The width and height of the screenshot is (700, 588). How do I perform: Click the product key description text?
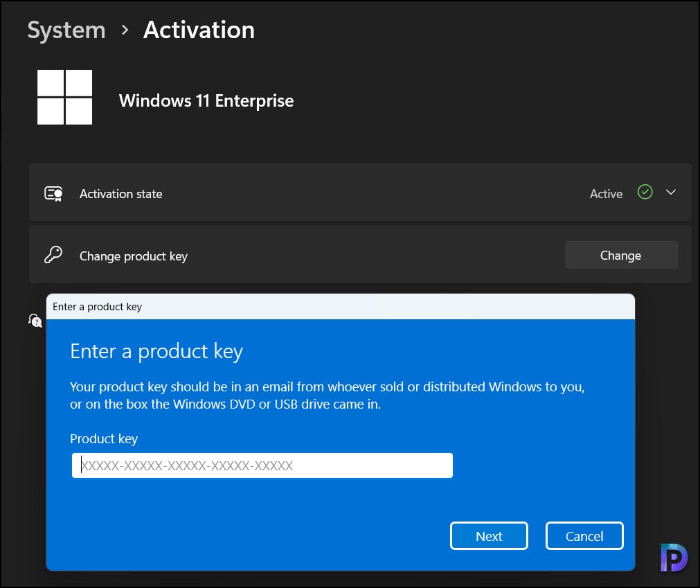[327, 395]
